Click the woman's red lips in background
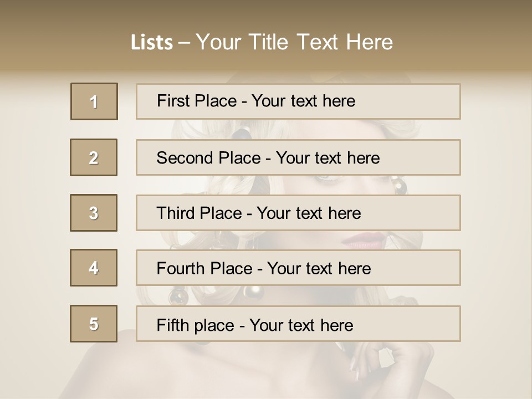This screenshot has width=532, height=399. click(364, 239)
